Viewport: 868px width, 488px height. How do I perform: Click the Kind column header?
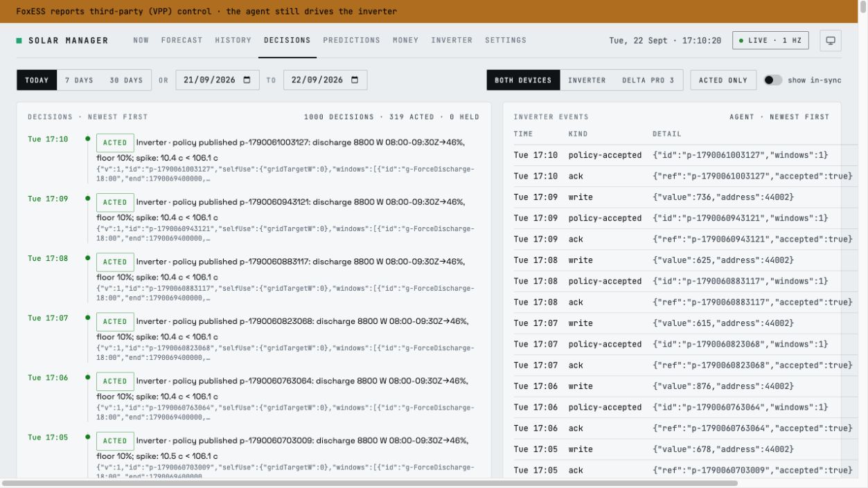pos(578,134)
